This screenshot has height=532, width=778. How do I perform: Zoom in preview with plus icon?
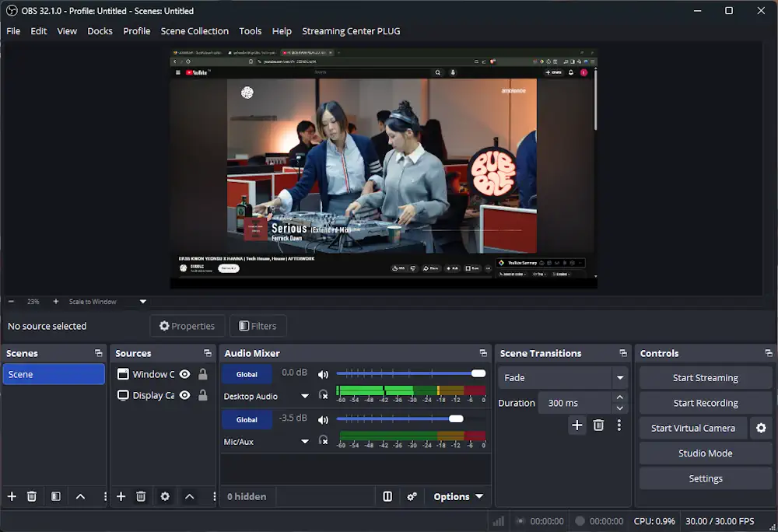click(55, 302)
